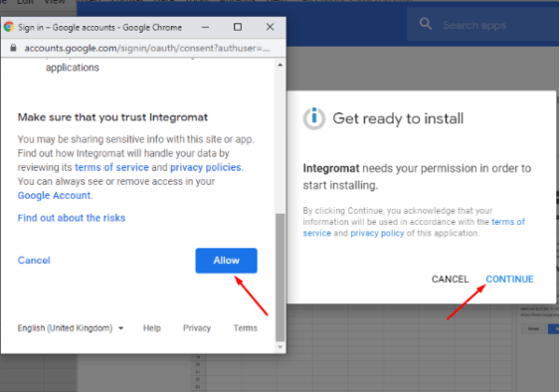Click the Get ready to install heading

pos(398,118)
